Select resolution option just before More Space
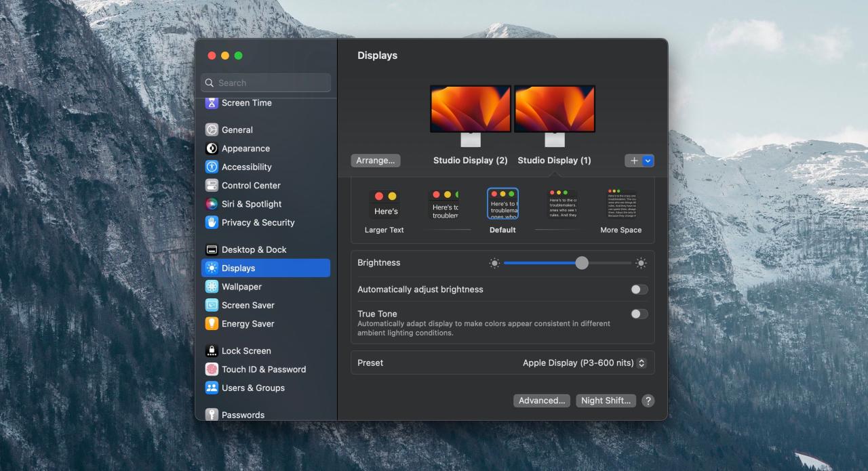868x471 pixels. [562, 204]
